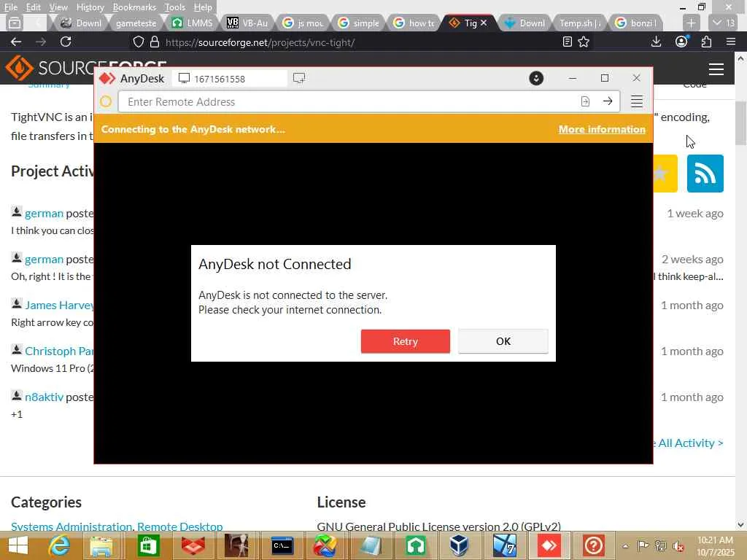Image resolution: width=747 pixels, height=560 pixels.
Task: Go back in Firefox
Action: pos(16,42)
